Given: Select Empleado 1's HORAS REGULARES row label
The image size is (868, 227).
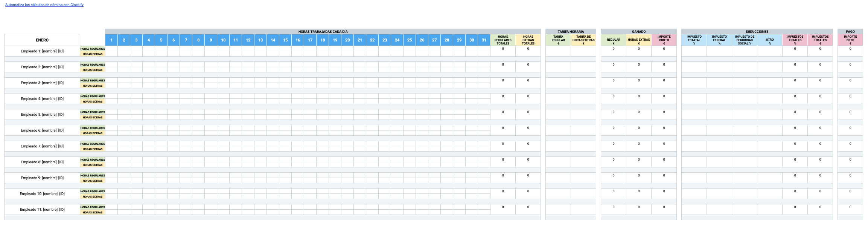Looking at the screenshot, I should (x=93, y=49).
